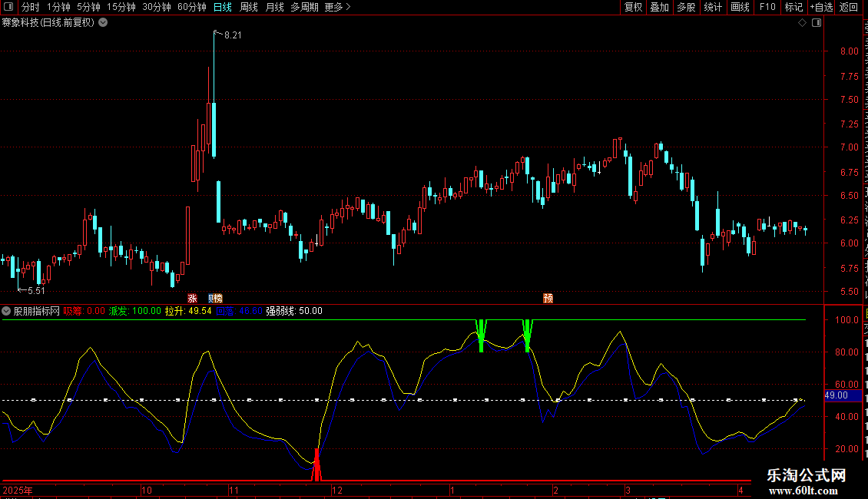The image size is (868, 499).
Task: Click the 叠加 overlay button
Action: 659,7
